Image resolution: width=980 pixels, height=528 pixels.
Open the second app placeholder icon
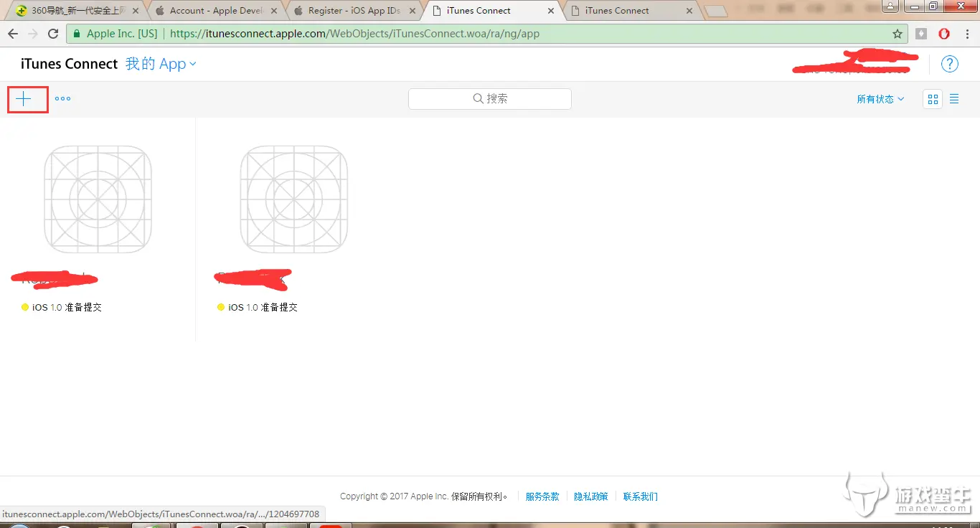294,199
